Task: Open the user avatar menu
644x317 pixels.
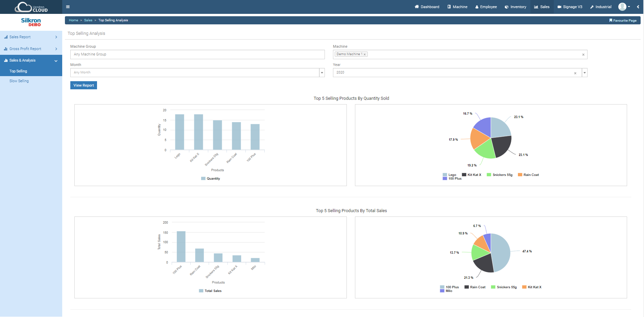Action: 622,7
